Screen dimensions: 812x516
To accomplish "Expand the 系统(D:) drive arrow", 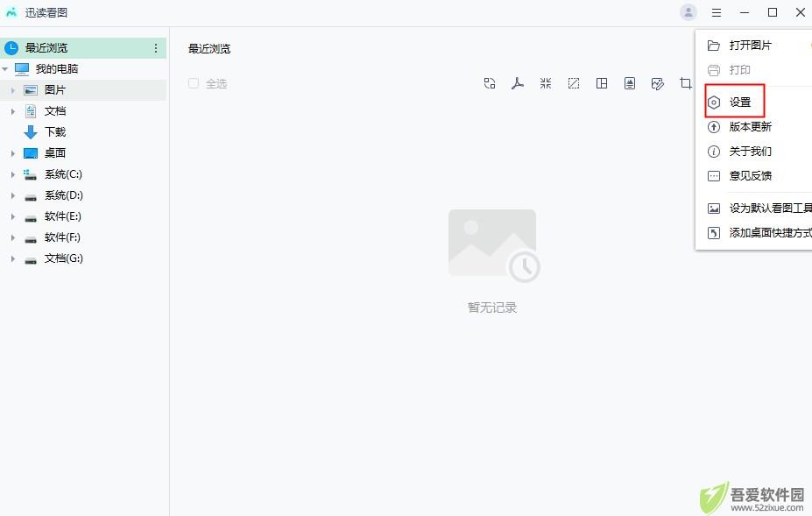I will (13, 196).
